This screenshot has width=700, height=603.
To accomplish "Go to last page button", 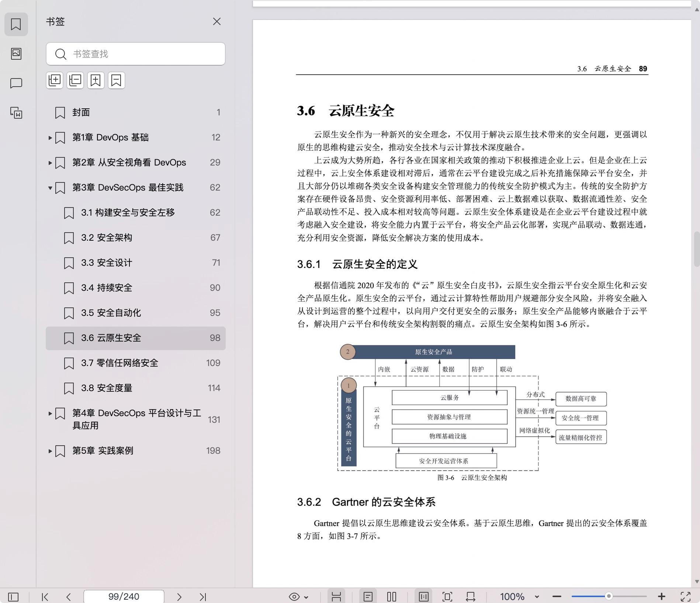I will [x=203, y=597].
